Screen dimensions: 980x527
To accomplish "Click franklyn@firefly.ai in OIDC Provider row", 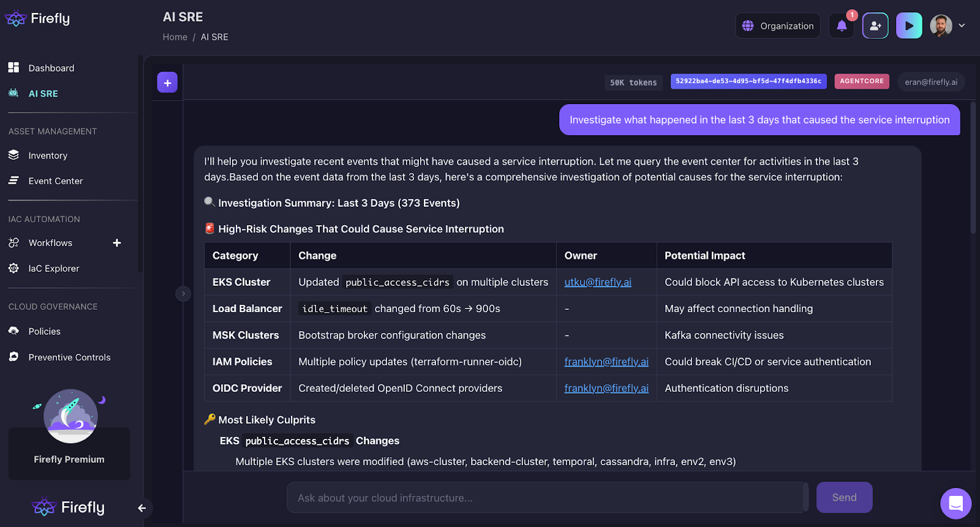I will point(606,388).
